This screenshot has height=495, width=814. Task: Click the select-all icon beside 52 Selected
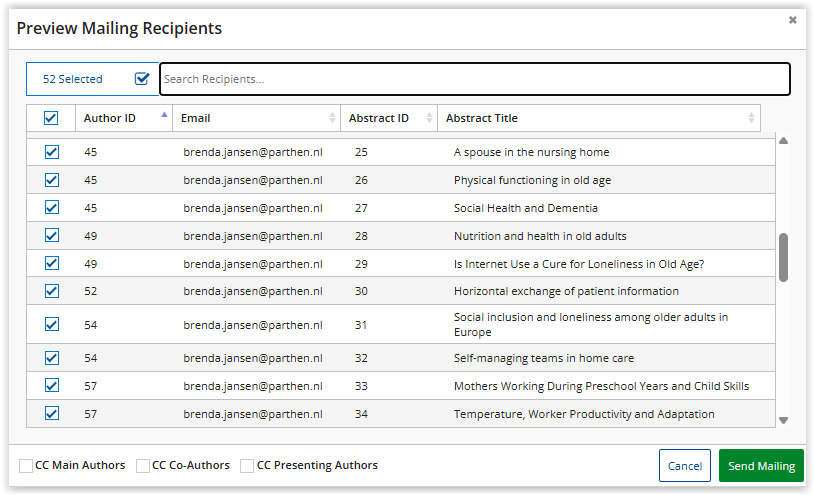142,79
